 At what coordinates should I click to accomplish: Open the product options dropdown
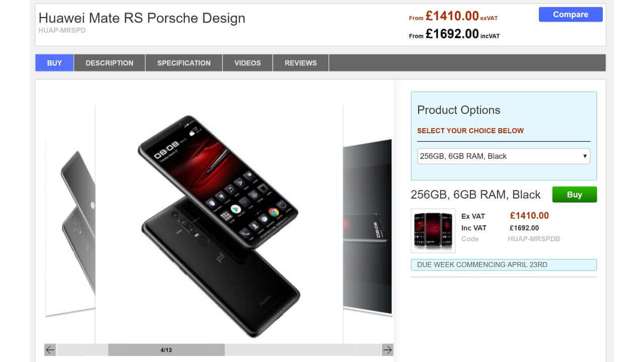[x=504, y=156]
